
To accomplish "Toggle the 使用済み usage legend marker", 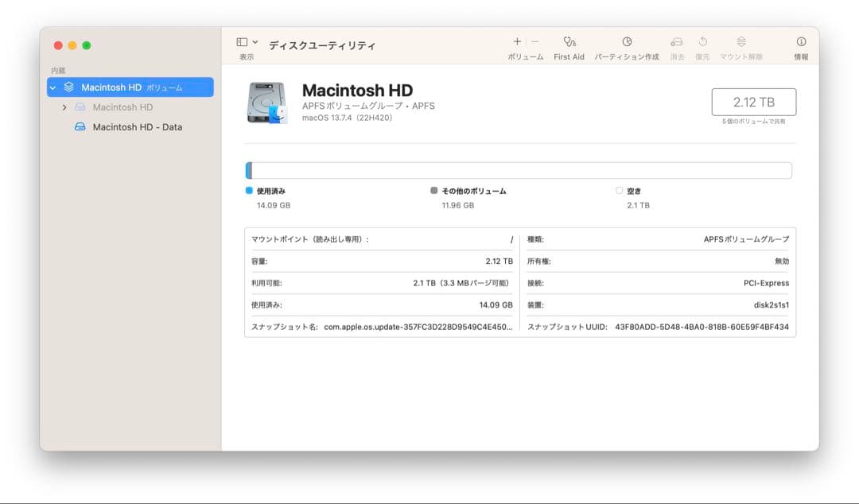I will click(x=249, y=190).
